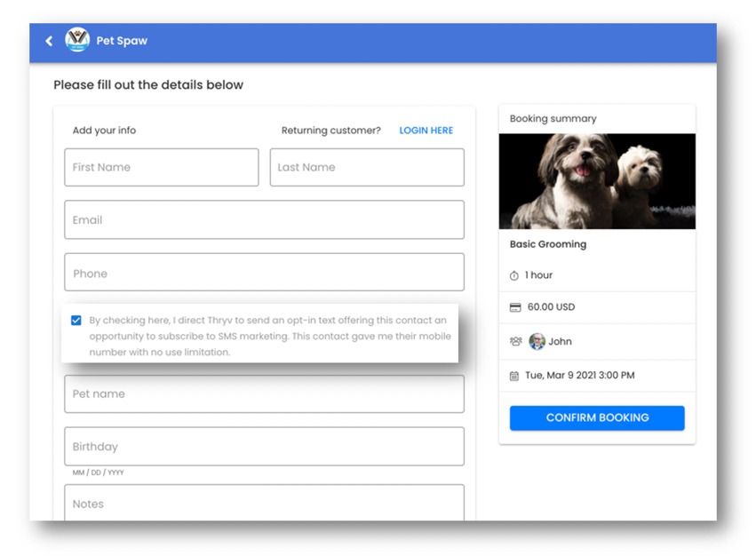This screenshot has height=556, width=756.
Task: Click the SMS opt-in disclaimer text
Action: tap(270, 336)
